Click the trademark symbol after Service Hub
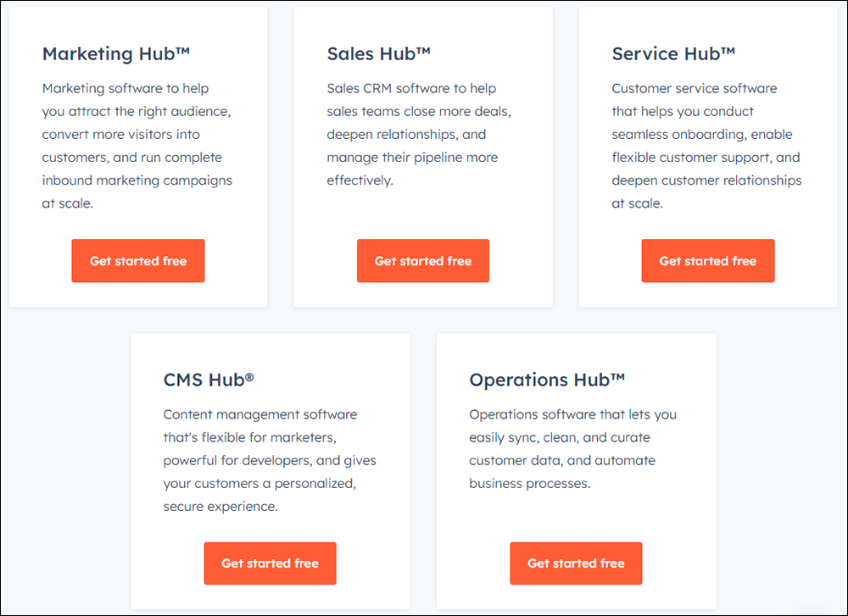 click(728, 50)
